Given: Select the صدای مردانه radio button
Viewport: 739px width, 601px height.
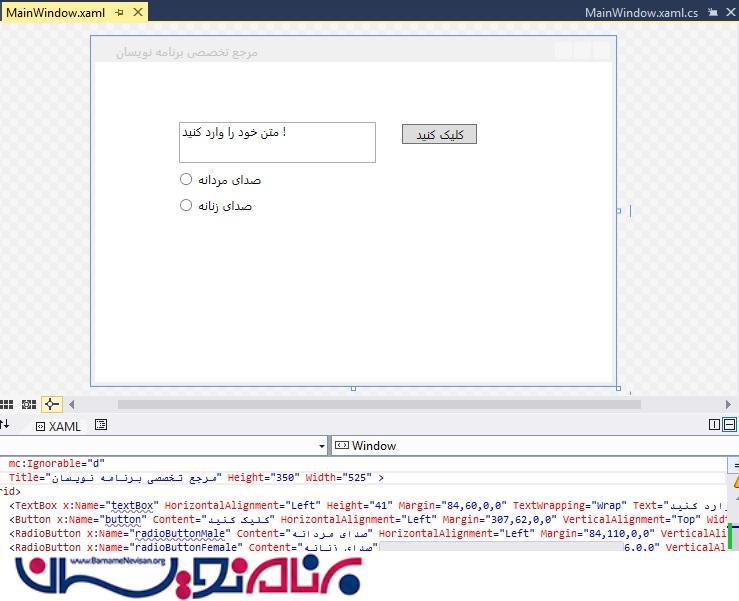Looking at the screenshot, I should (186, 180).
